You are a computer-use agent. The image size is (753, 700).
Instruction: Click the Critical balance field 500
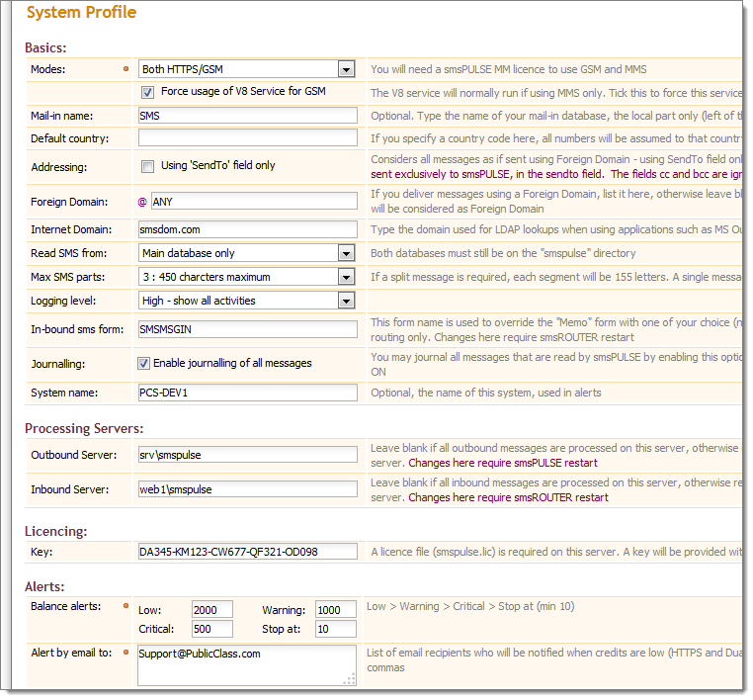pyautogui.click(x=212, y=629)
